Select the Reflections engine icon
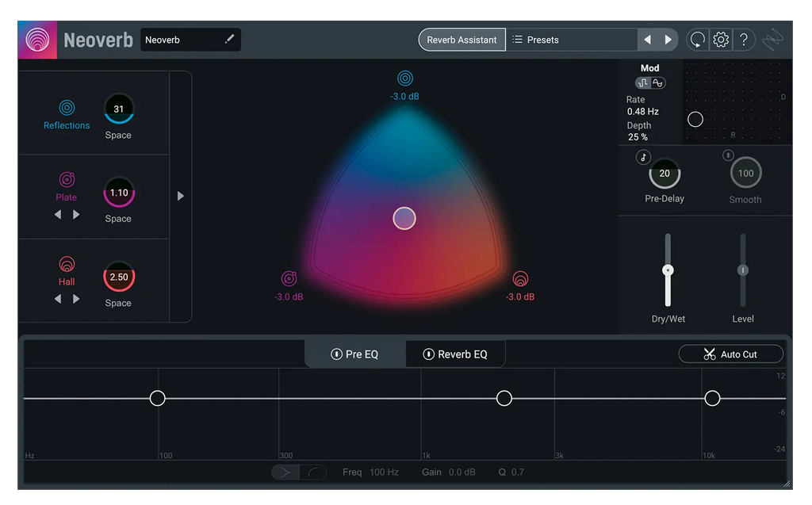The width and height of the screenshot is (812, 505). coord(67,108)
